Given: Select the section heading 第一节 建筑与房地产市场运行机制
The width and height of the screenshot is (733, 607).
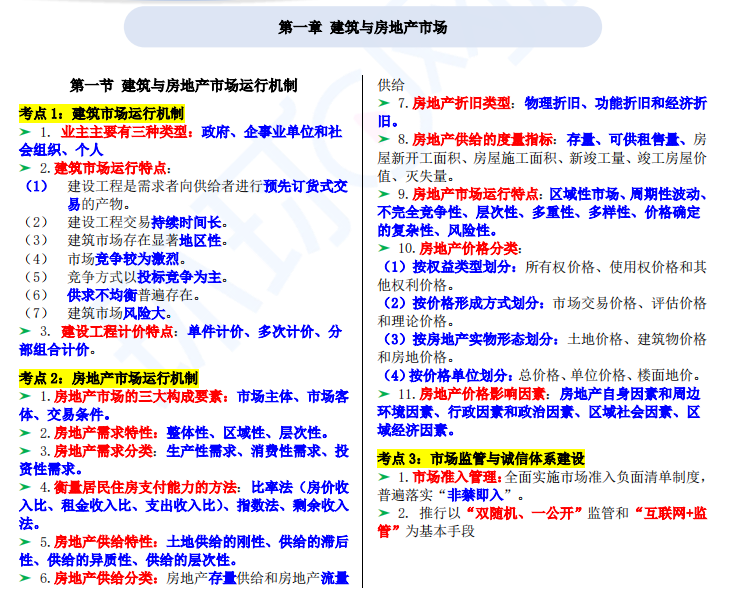Looking at the screenshot, I should pos(183,86).
